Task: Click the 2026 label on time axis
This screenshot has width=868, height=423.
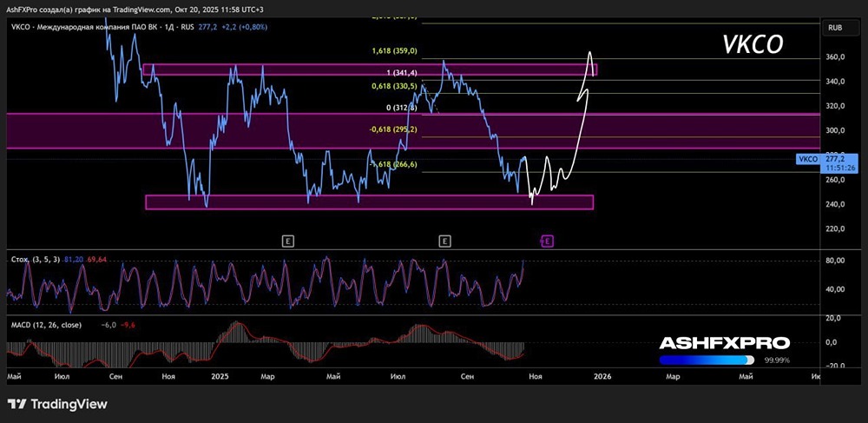Action: [602, 376]
